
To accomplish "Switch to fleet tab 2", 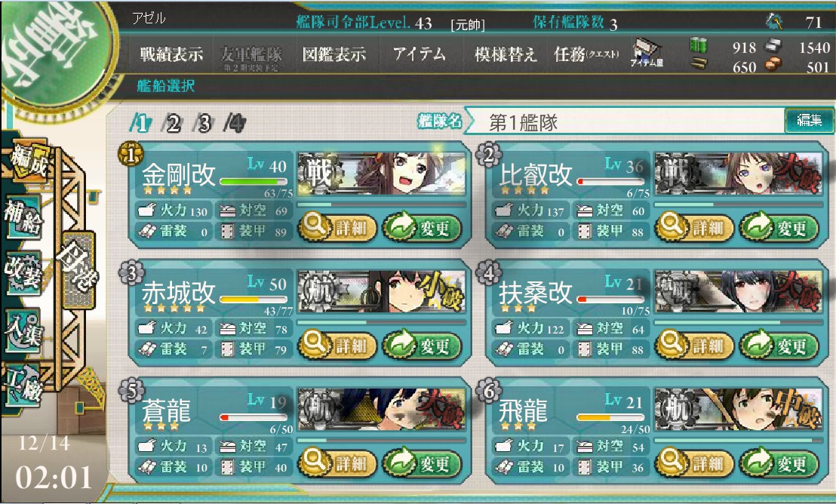I will (x=172, y=124).
